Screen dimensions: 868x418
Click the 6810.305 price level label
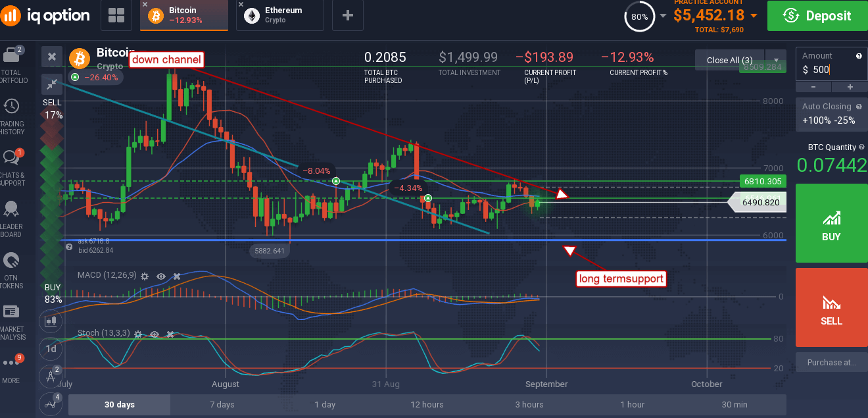pyautogui.click(x=763, y=180)
